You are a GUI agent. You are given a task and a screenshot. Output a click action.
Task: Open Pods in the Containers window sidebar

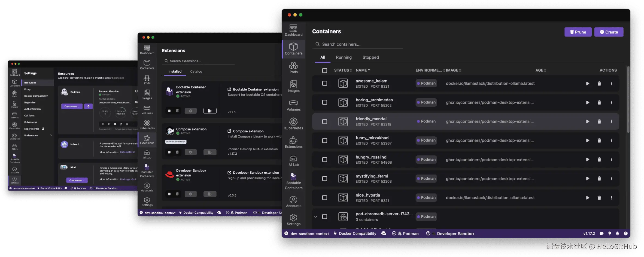click(x=293, y=68)
